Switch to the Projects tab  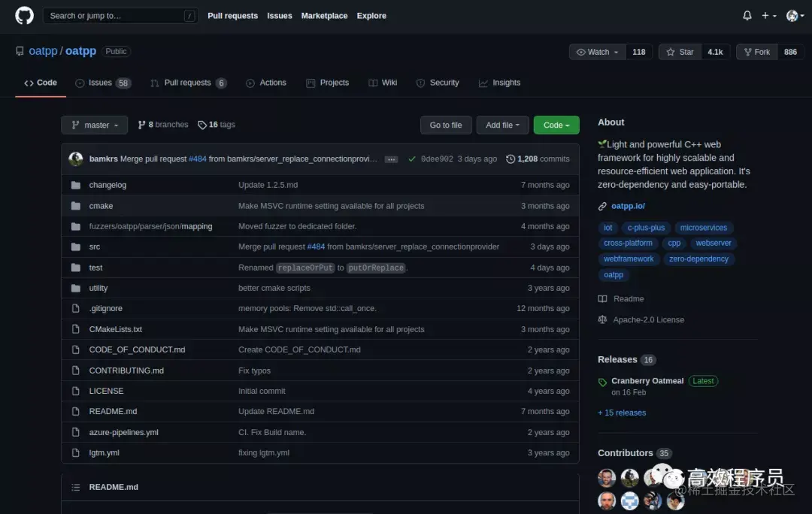pyautogui.click(x=327, y=83)
